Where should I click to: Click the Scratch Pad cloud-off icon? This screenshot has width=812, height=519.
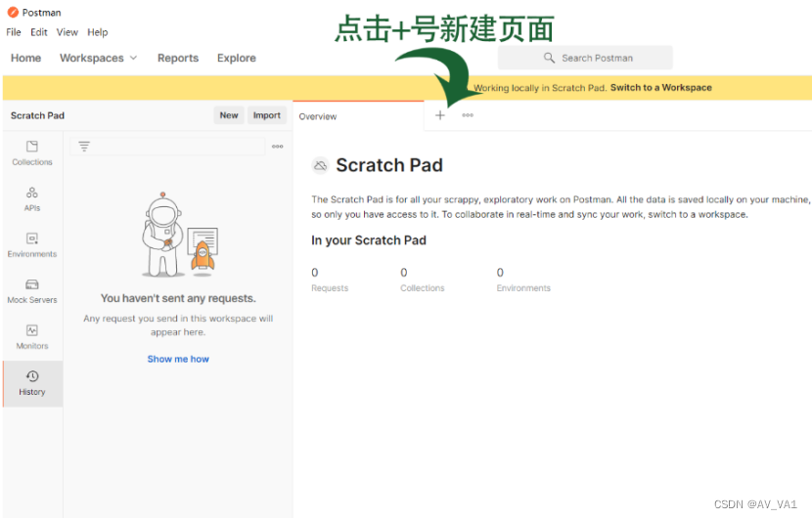321,165
